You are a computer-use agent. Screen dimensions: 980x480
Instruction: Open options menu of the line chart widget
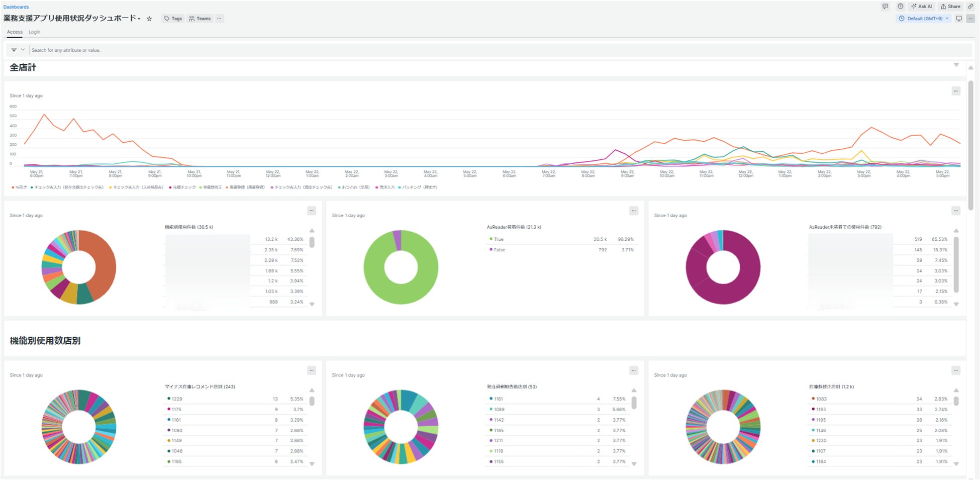point(956,91)
